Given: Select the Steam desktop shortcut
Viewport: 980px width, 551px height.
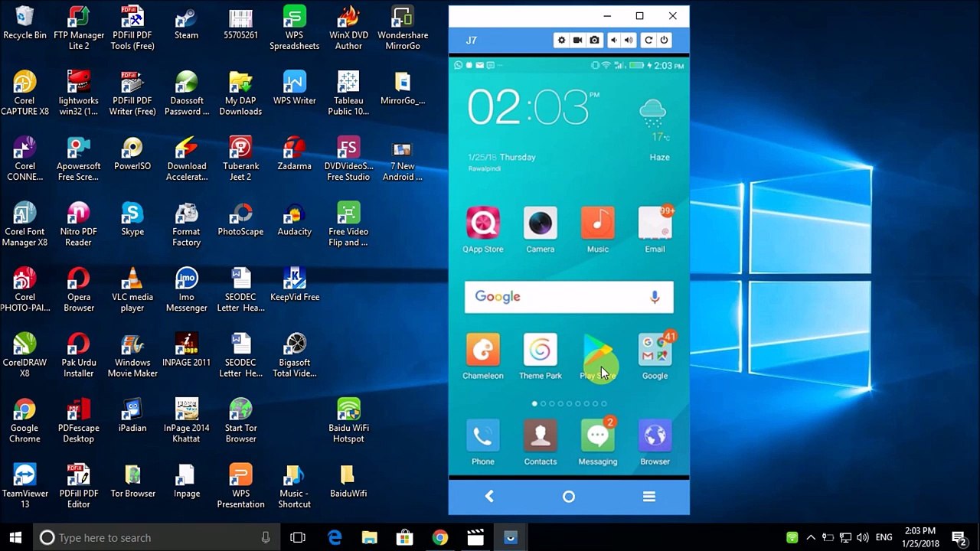Looking at the screenshot, I should [x=186, y=24].
